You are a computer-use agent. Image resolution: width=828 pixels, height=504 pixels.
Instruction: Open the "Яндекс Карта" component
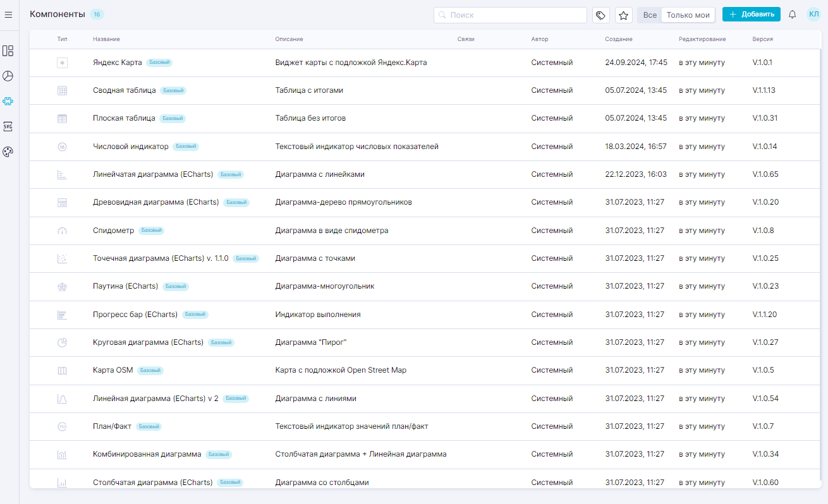[x=117, y=63]
